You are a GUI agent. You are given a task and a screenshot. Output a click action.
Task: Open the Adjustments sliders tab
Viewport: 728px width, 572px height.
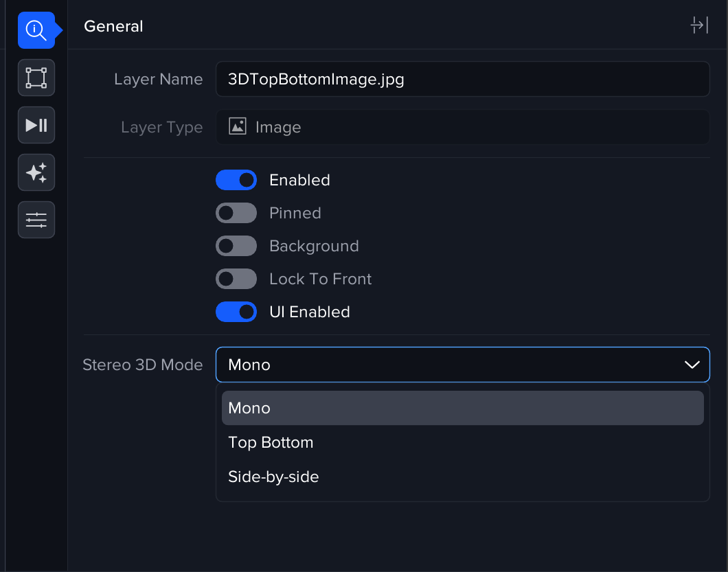pos(36,220)
